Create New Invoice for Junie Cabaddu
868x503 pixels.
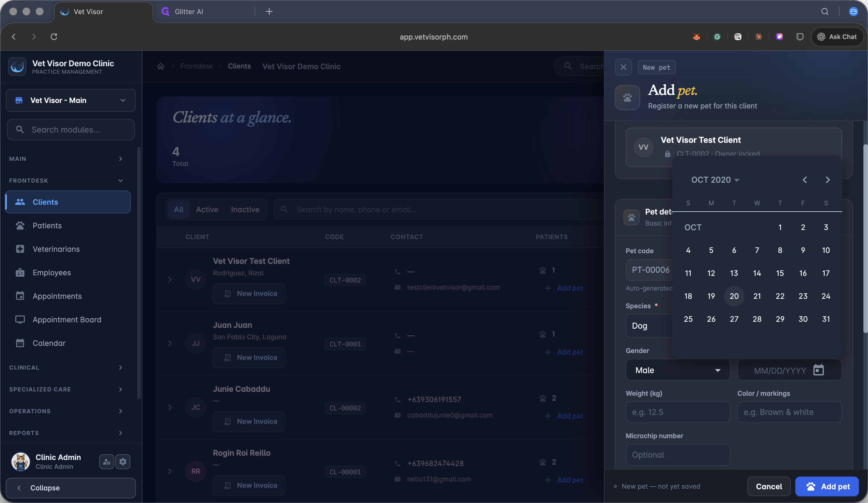[249, 422]
